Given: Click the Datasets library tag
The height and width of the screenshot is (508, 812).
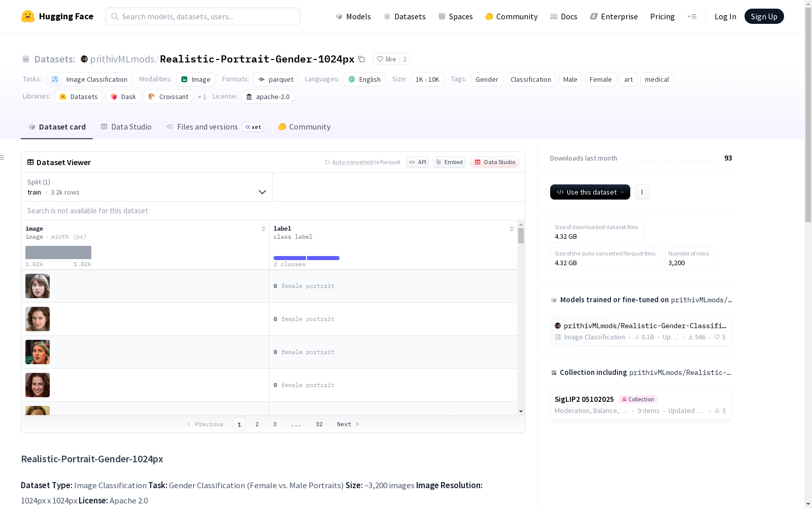Looking at the screenshot, I should [x=79, y=97].
